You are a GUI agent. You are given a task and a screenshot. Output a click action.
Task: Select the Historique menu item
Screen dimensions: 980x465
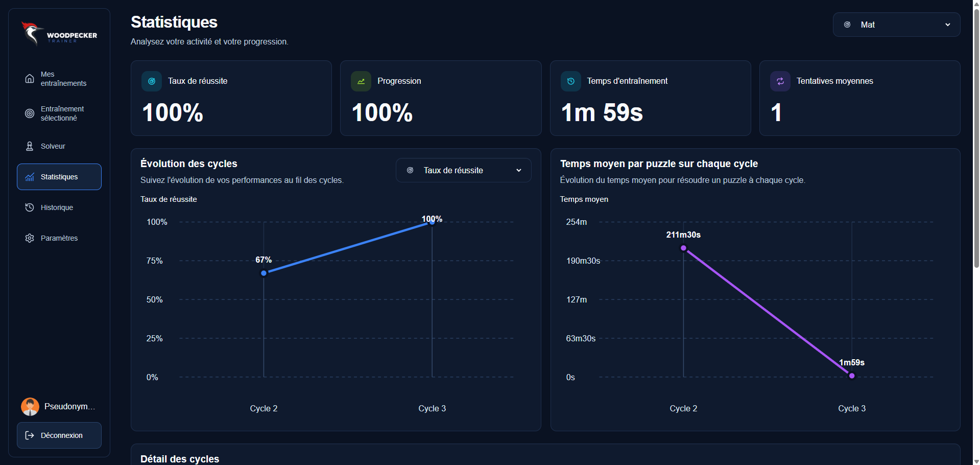(x=59, y=207)
